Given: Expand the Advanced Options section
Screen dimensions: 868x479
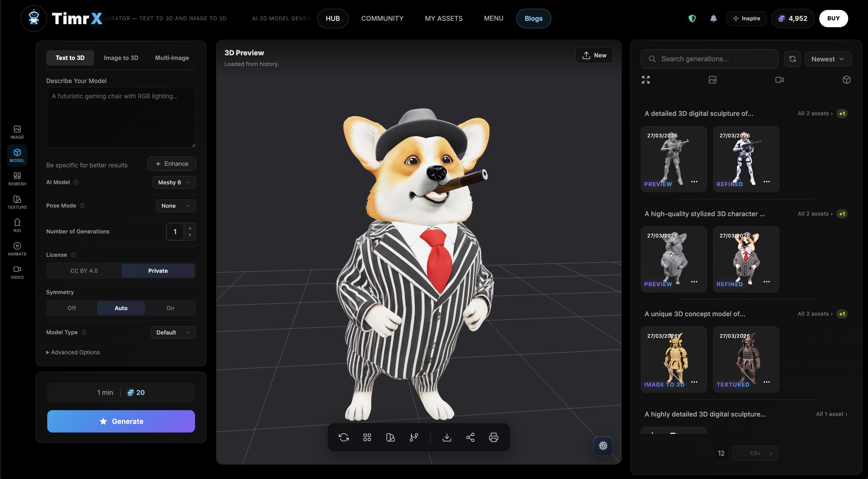Looking at the screenshot, I should (73, 352).
